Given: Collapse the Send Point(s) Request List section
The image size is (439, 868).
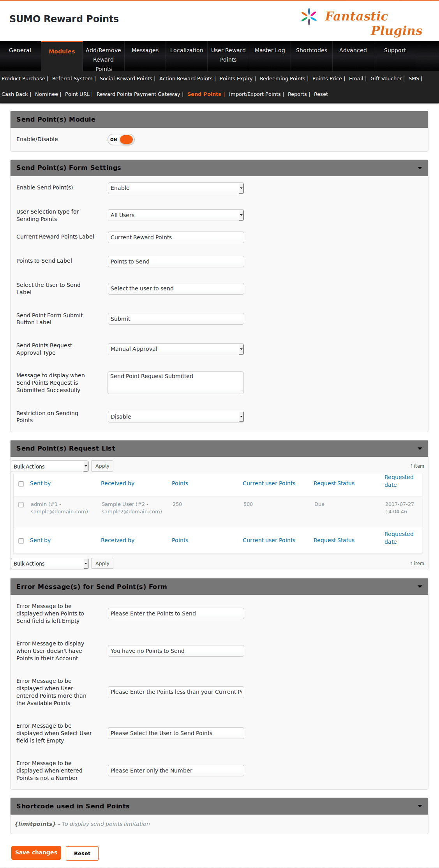Looking at the screenshot, I should coord(420,449).
